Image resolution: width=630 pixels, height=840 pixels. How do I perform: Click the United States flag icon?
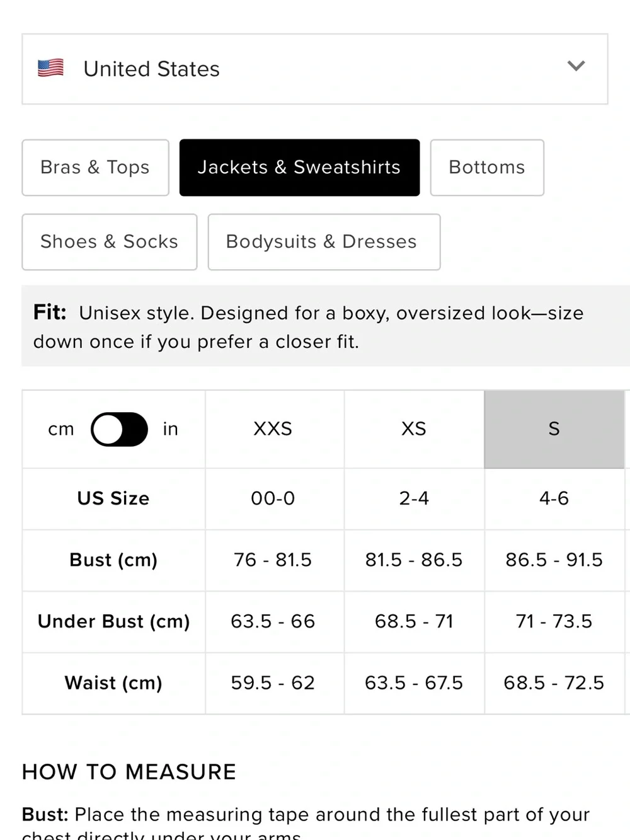[x=50, y=68]
